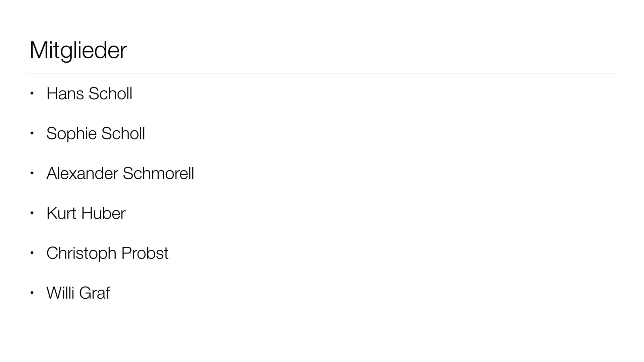Click the horizontal divider line under title
644x362 pixels.
point(322,73)
